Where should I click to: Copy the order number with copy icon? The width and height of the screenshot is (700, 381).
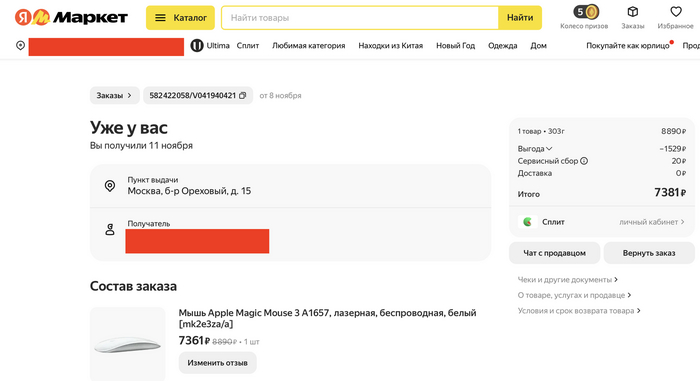[242, 96]
